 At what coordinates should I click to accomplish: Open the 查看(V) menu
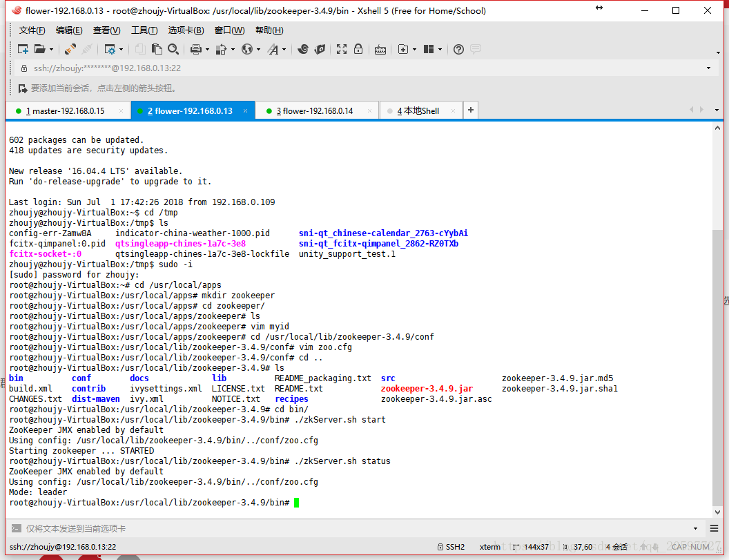106,30
